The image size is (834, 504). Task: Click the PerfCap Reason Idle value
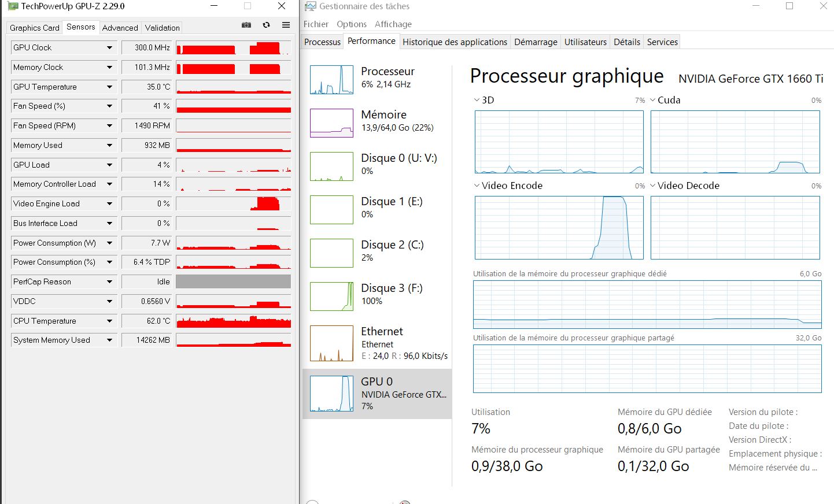pyautogui.click(x=147, y=281)
